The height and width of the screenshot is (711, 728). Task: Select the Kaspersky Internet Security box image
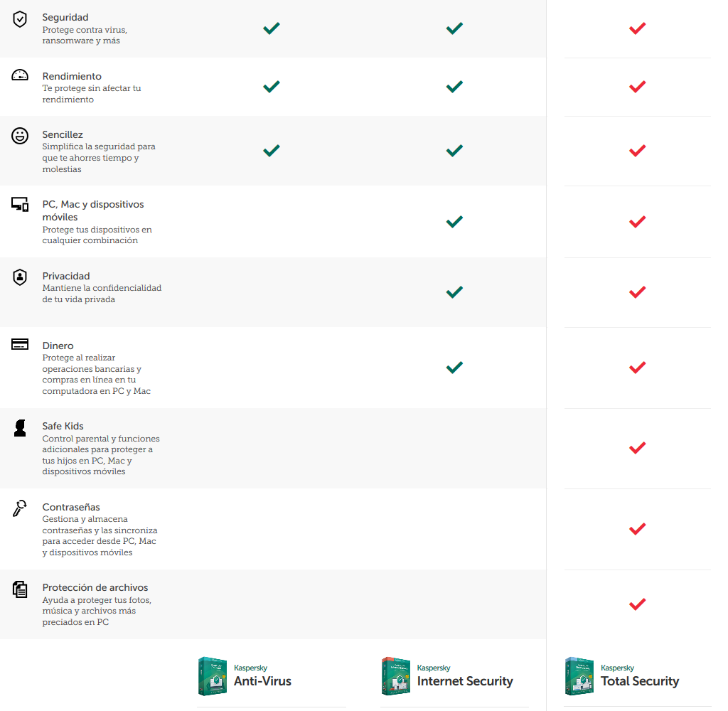point(396,676)
